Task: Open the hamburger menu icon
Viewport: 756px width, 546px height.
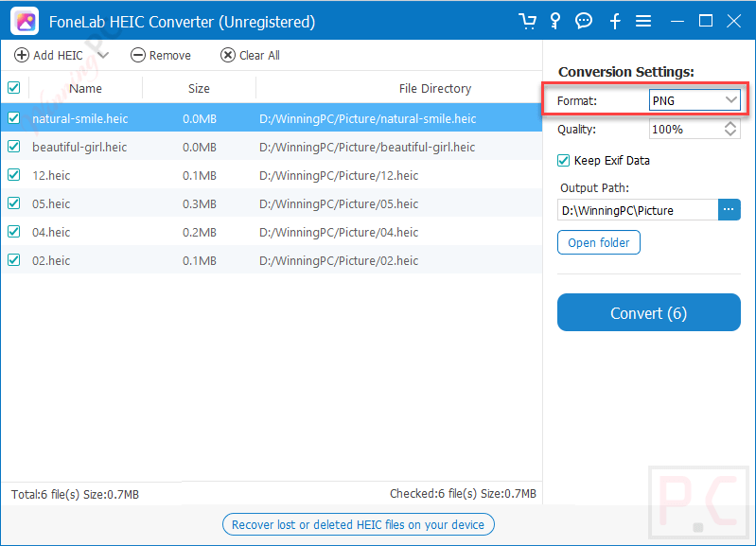Action: click(x=643, y=21)
